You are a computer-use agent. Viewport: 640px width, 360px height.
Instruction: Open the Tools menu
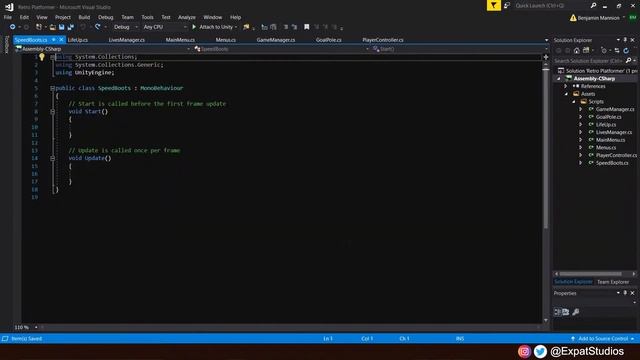tap(147, 17)
